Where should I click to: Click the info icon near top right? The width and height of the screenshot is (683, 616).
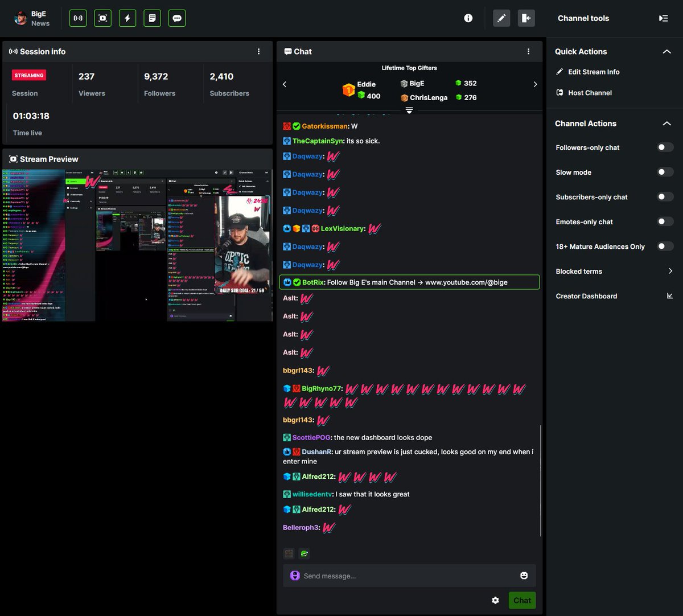click(x=468, y=18)
